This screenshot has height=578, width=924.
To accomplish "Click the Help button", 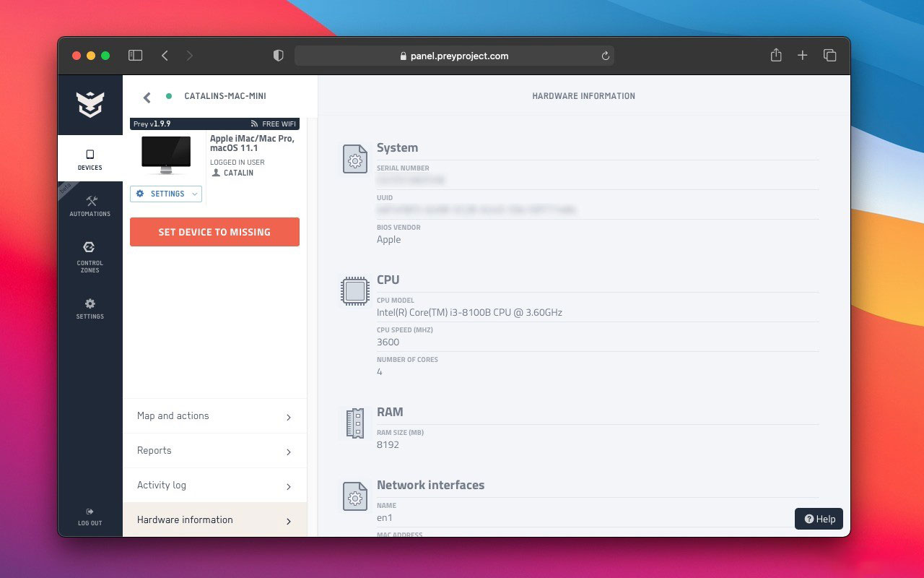I will 819,519.
